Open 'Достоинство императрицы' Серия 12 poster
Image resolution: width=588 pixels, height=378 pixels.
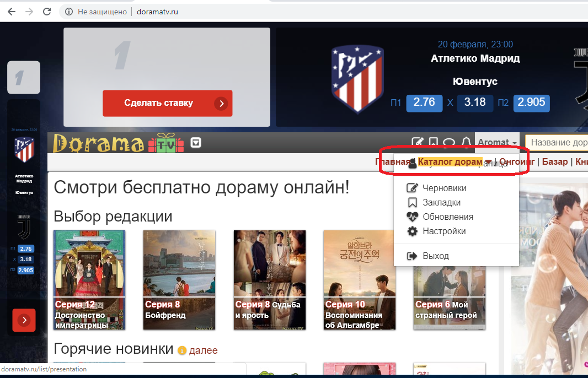(x=89, y=280)
